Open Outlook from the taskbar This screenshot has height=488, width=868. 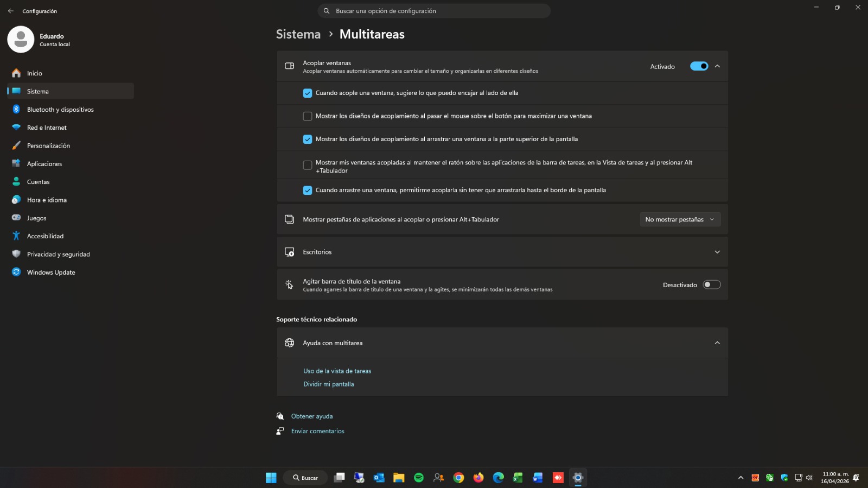pos(379,478)
